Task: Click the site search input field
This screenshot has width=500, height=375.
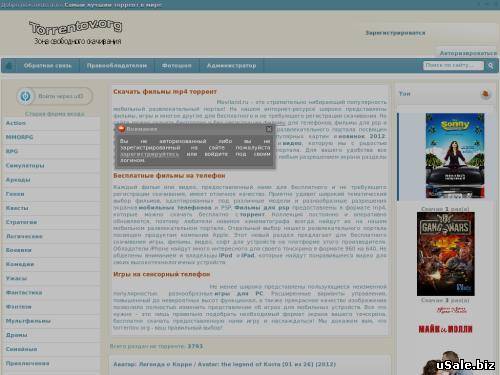Action: tap(453, 65)
